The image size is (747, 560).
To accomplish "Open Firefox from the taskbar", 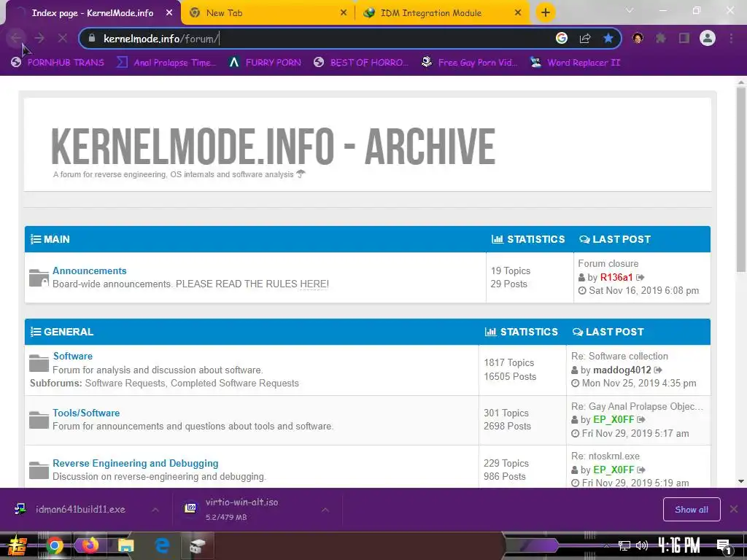I will pos(90,545).
